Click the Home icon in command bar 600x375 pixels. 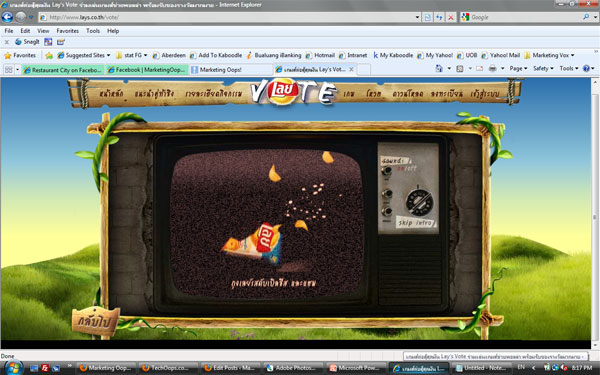[439, 68]
